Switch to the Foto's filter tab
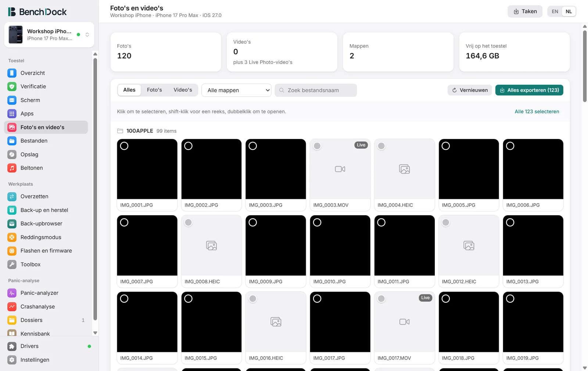Image resolution: width=588 pixels, height=371 pixels. tap(154, 90)
